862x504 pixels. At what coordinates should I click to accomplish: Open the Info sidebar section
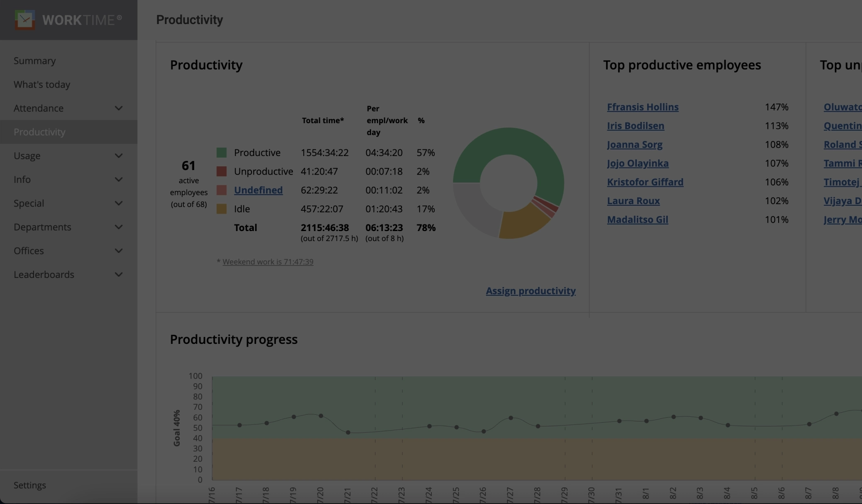[x=22, y=179]
